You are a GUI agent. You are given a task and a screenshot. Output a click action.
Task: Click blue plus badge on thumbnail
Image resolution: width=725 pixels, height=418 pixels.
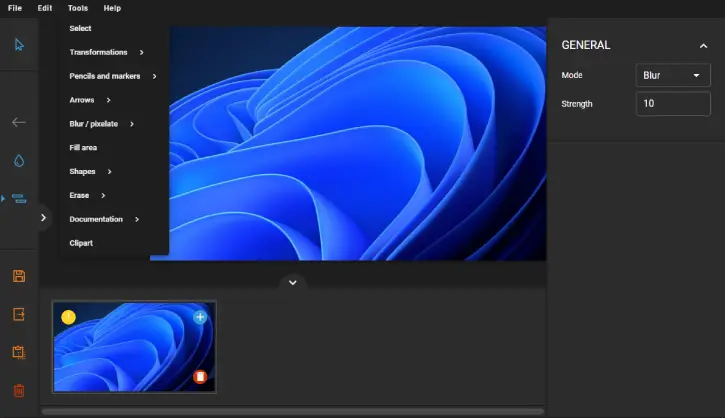pyautogui.click(x=200, y=317)
